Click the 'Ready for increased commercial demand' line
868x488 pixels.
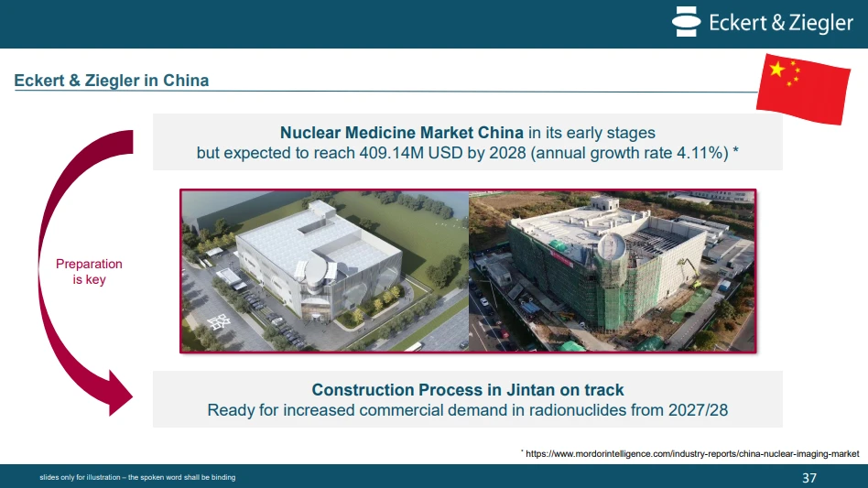pyautogui.click(x=468, y=410)
